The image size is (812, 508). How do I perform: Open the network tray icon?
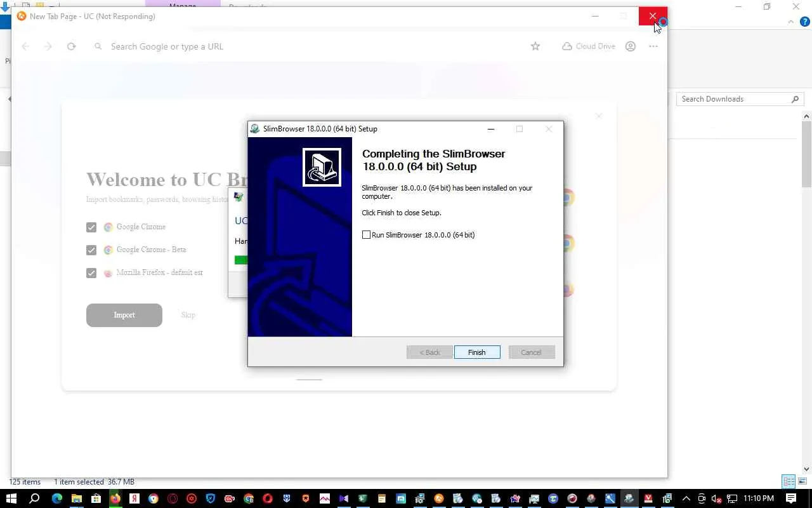(x=732, y=498)
